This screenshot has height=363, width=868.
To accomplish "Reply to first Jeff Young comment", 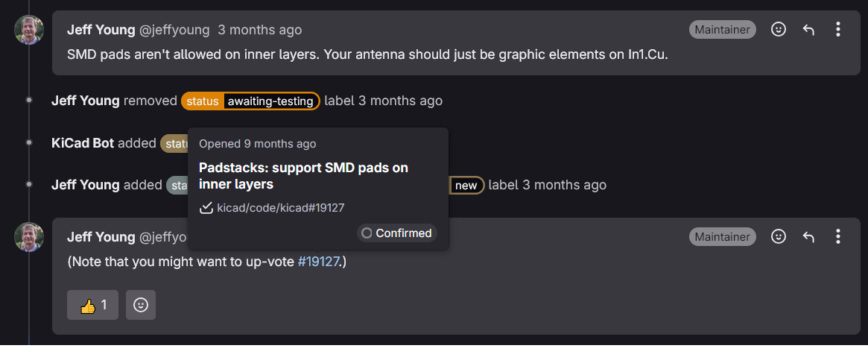I will pos(809,29).
